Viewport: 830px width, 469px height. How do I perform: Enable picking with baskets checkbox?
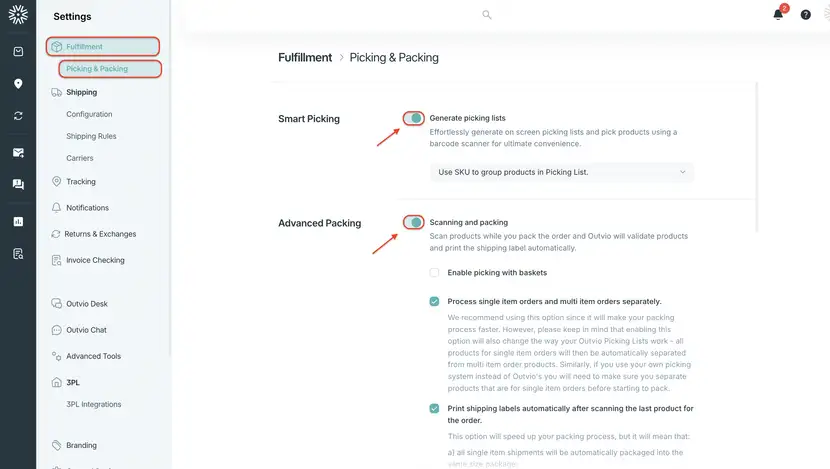tap(434, 273)
